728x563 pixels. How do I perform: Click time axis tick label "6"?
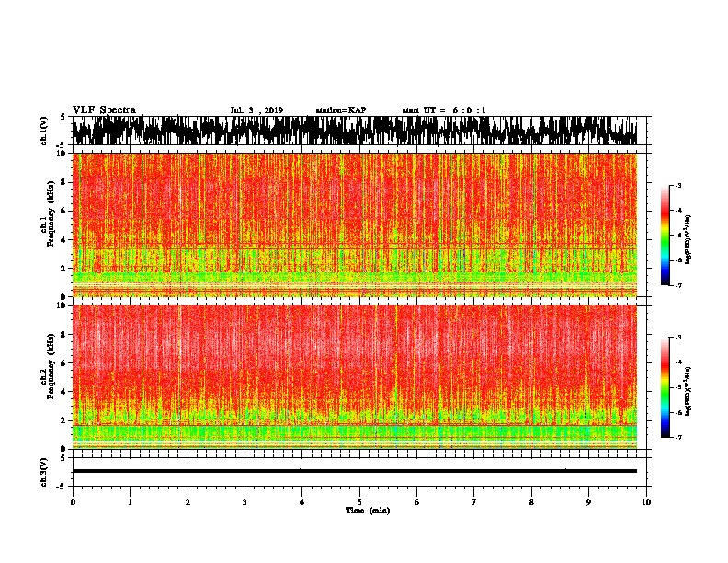[x=416, y=502]
